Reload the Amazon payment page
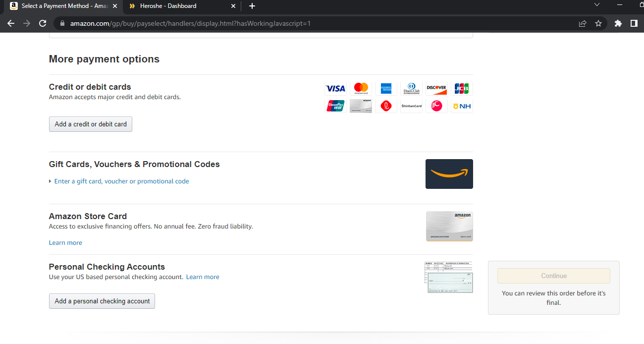Screen dimensions: 644x344 coord(43,23)
